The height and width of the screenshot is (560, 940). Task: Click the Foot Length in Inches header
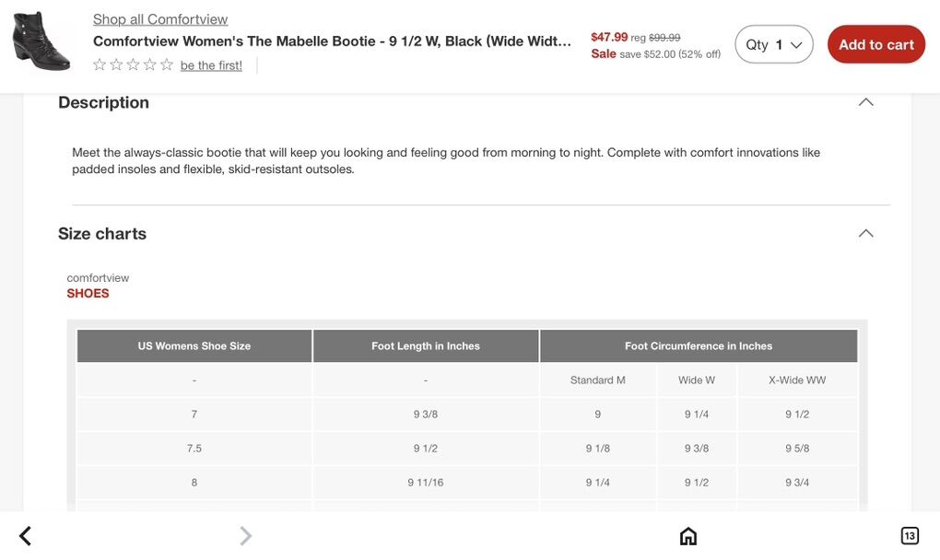pyautogui.click(x=426, y=346)
